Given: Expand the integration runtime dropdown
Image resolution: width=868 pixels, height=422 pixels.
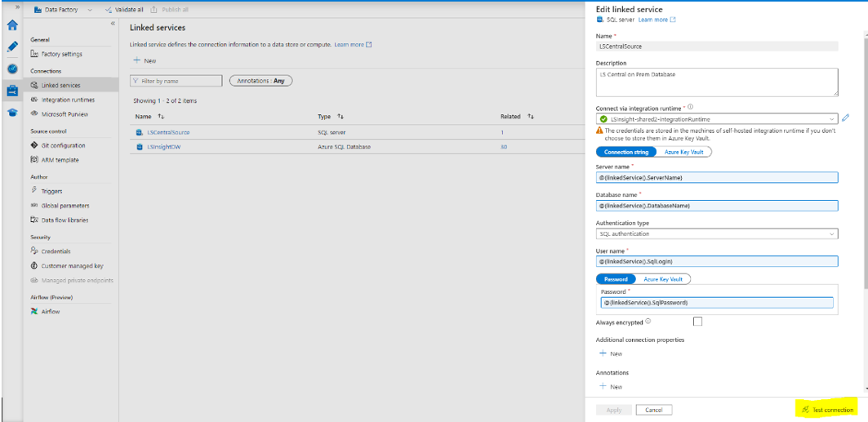Looking at the screenshot, I should point(832,118).
